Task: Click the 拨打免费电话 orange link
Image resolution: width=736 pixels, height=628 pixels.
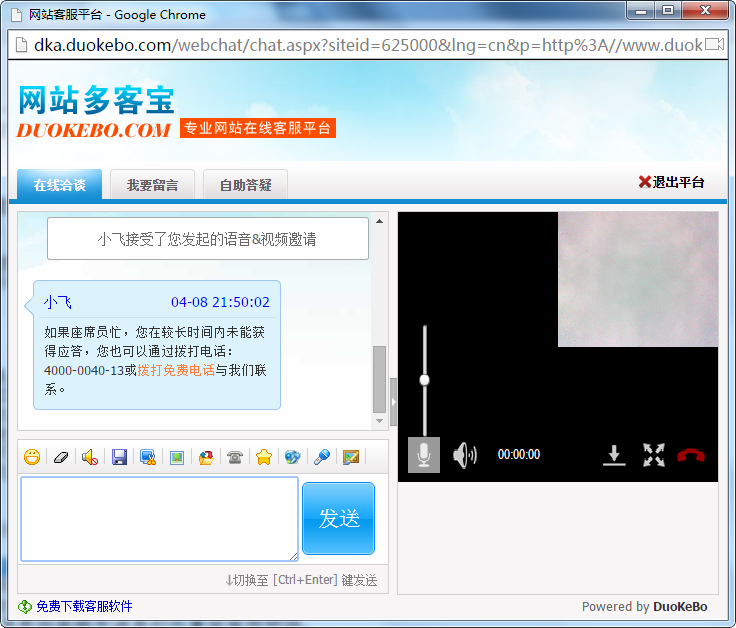Action: pyautogui.click(x=176, y=370)
